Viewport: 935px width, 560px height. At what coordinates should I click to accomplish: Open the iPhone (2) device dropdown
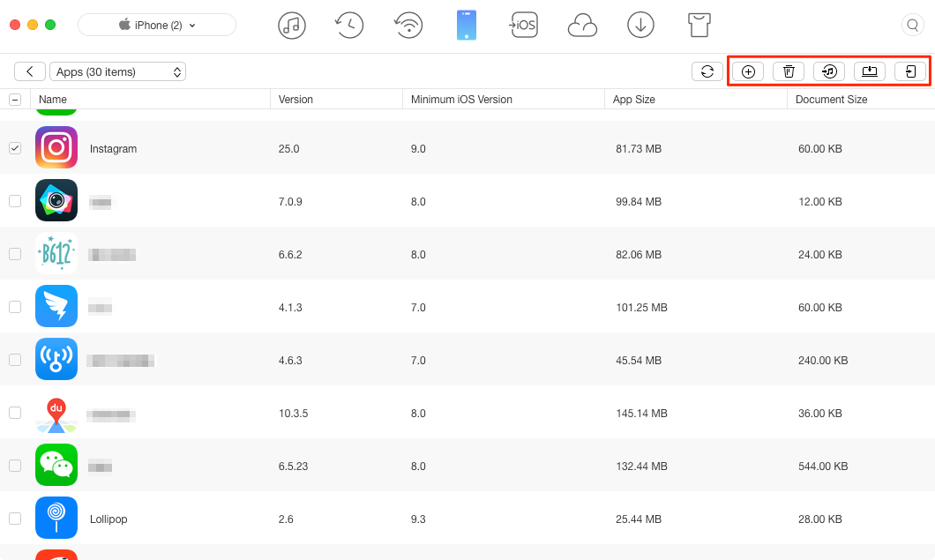(x=157, y=25)
